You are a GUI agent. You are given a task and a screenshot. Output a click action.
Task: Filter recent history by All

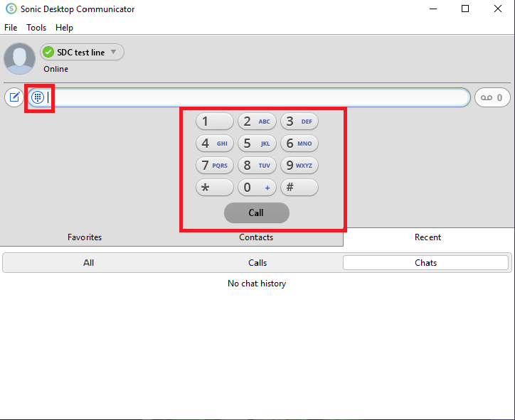88,263
